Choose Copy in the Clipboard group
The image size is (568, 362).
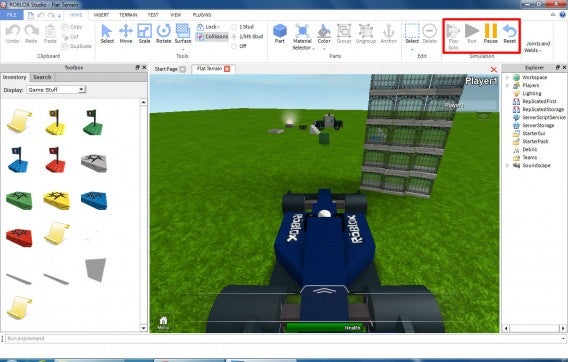72,27
